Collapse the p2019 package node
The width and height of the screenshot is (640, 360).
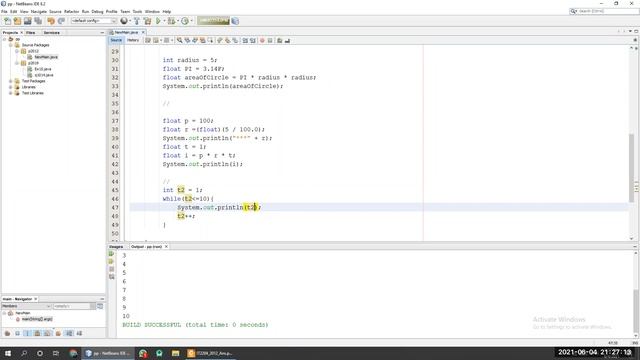[17, 63]
